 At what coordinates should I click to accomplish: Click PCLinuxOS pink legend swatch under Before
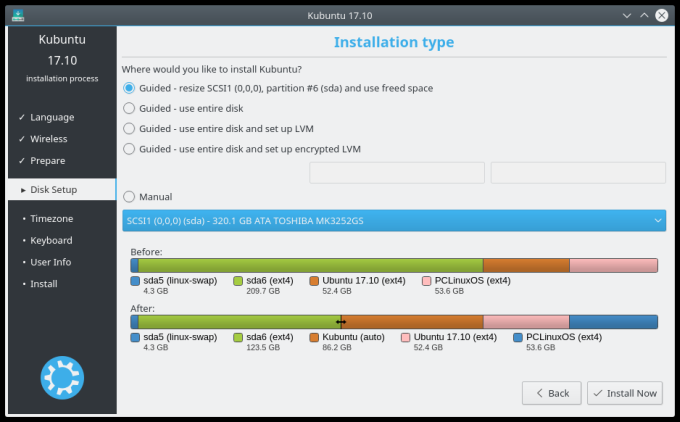coord(427,281)
